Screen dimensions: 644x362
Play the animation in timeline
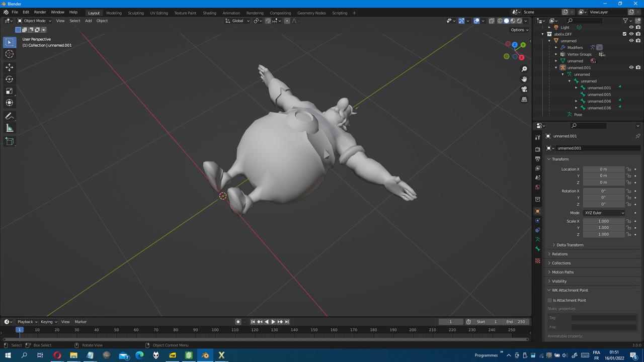(x=273, y=322)
